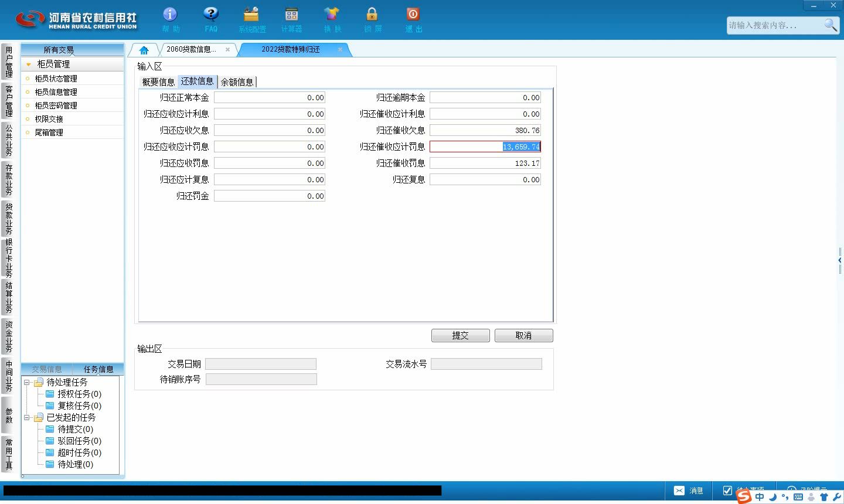Open the 消息 message envelope icon
Screen dimensions: 844x504
(x=679, y=491)
